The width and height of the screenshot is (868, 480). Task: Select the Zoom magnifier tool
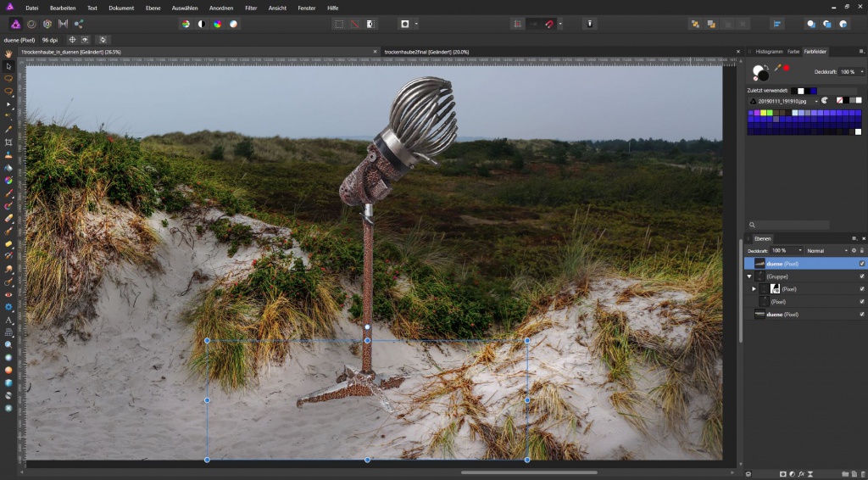coord(8,344)
